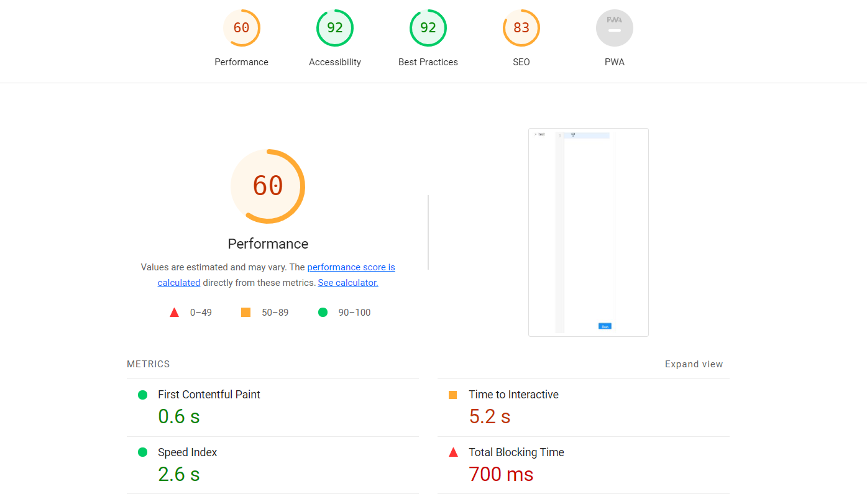Click the Accessibility label
Image resolution: width=867 pixels, height=504 pixels.
(334, 62)
